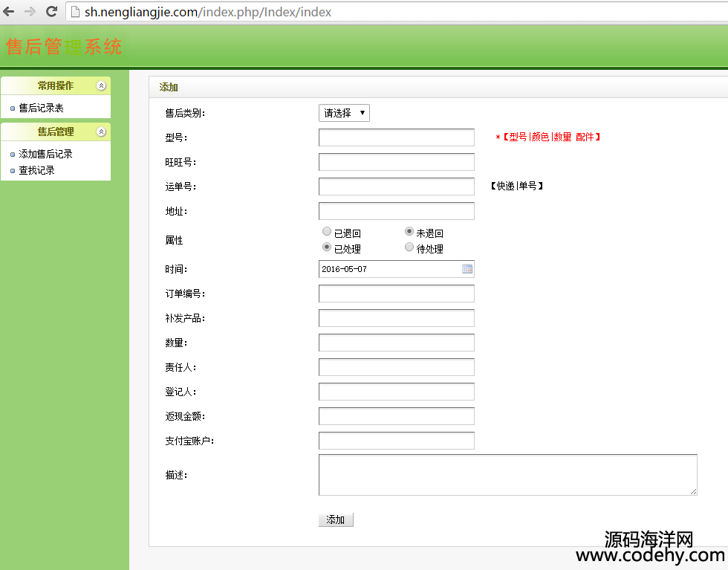Select the 已退回 radio button
The height and width of the screenshot is (570, 728).
click(x=327, y=232)
